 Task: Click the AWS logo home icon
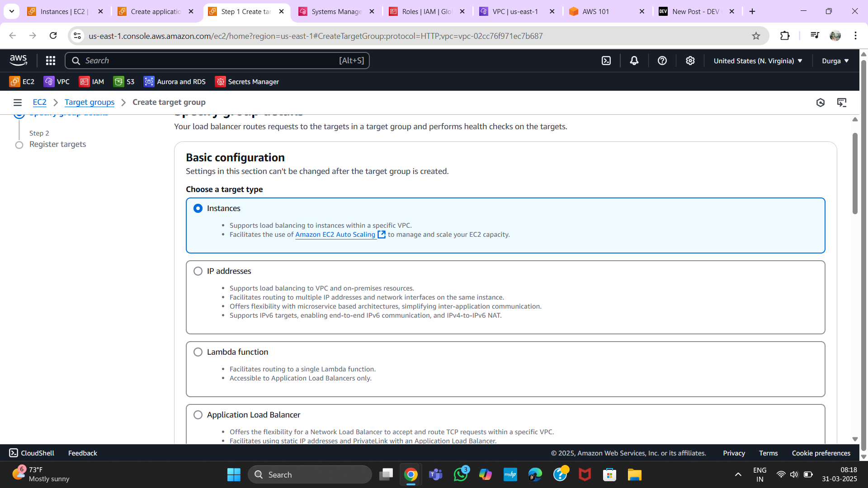coord(19,60)
